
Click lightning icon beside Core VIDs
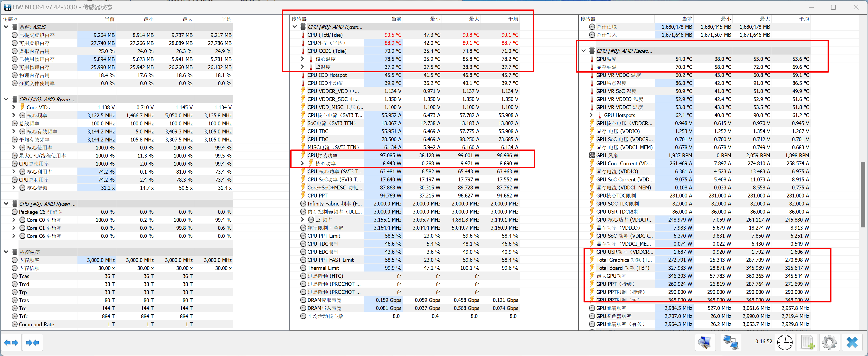pyautogui.click(x=22, y=107)
